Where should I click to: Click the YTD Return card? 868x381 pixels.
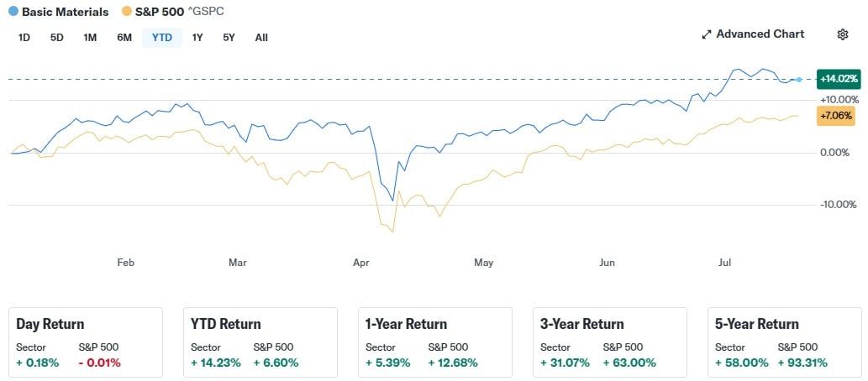point(260,341)
